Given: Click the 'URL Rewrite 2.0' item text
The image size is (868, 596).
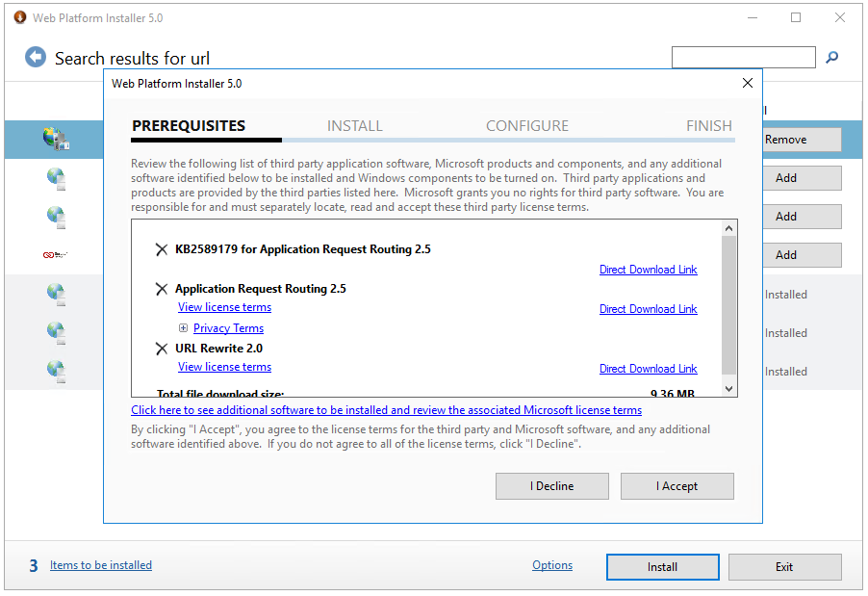Looking at the screenshot, I should (x=218, y=349).
